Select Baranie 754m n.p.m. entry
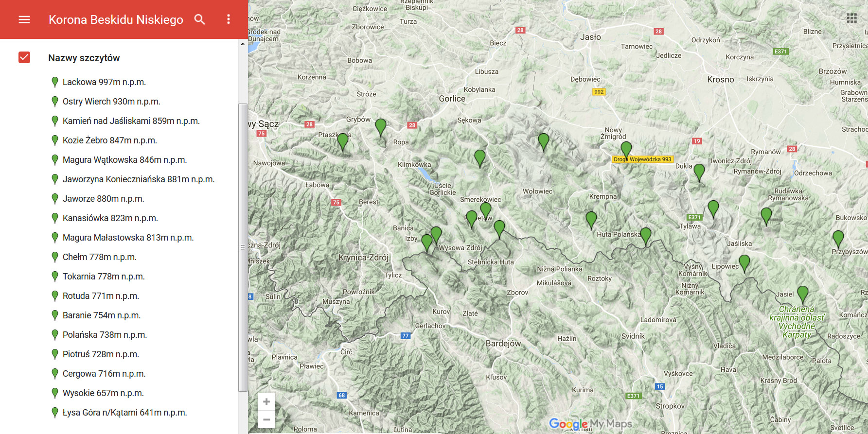The image size is (868, 434). tap(102, 315)
